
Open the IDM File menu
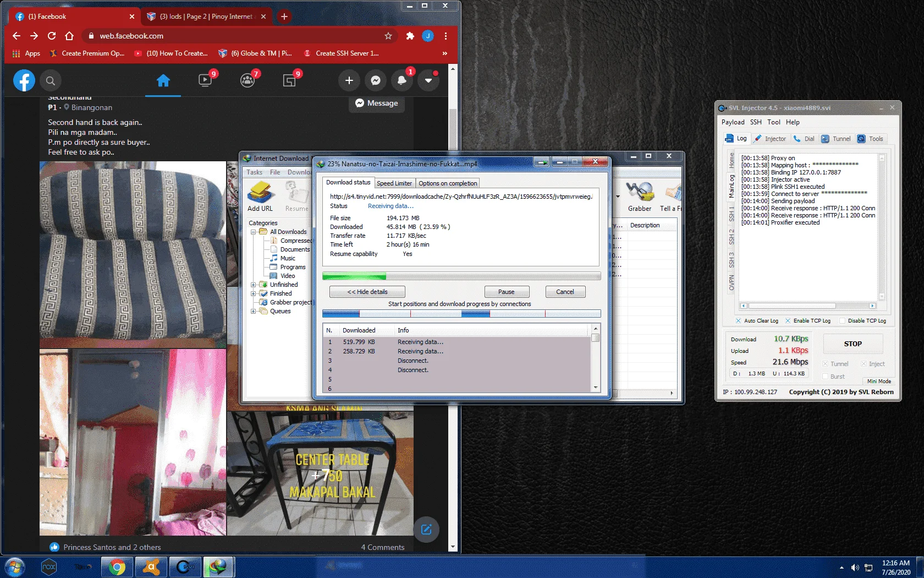pyautogui.click(x=275, y=172)
